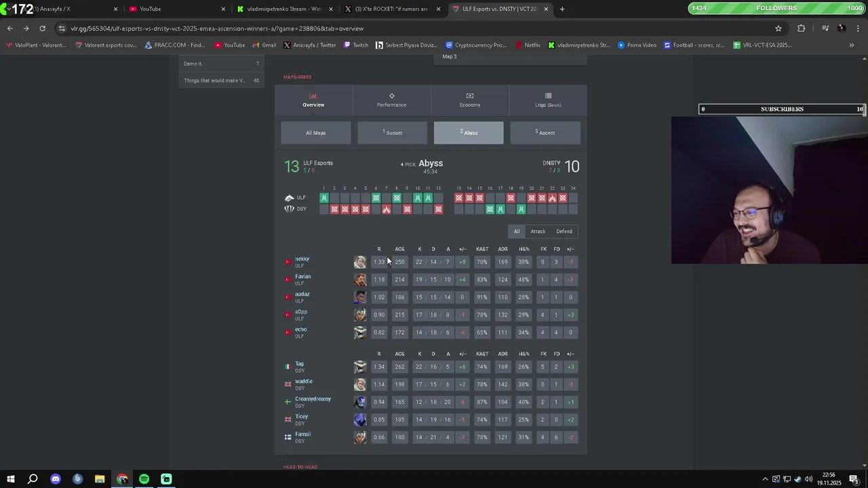Switch to the Performance tab
The image size is (868, 488).
[391, 100]
